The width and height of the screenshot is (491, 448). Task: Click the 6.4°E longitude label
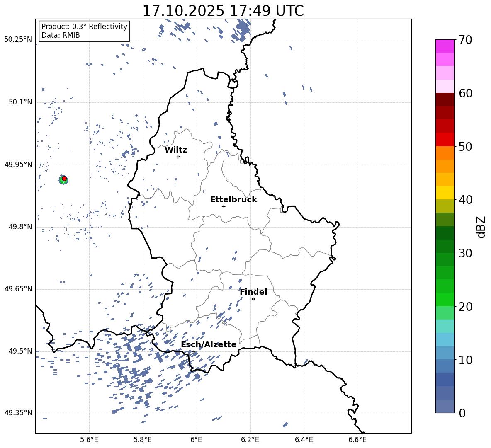point(304,440)
